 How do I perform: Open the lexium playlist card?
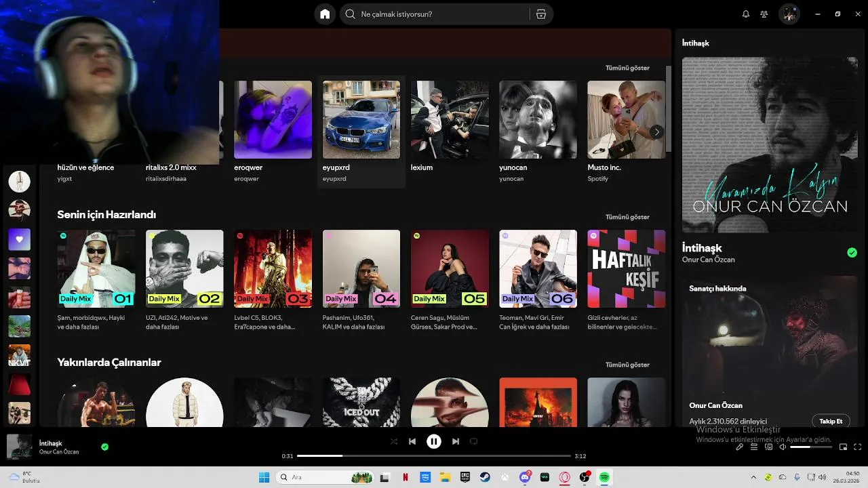[450, 132]
